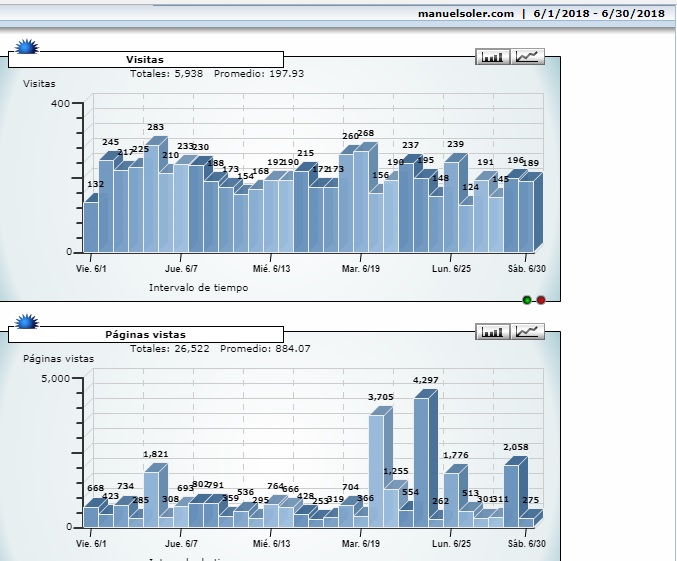Switch Visitas chart to bar graph view

[492, 57]
